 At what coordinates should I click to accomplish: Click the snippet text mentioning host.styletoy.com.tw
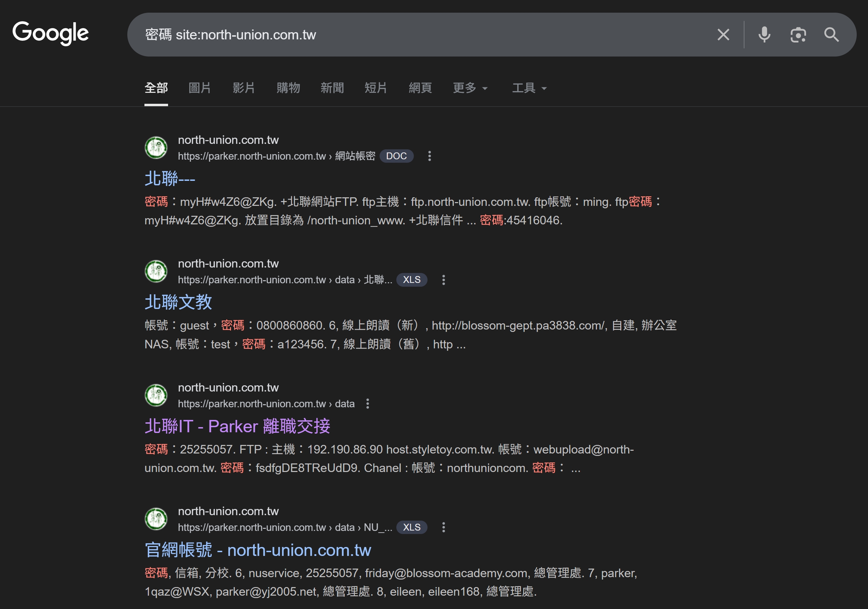[390, 458]
